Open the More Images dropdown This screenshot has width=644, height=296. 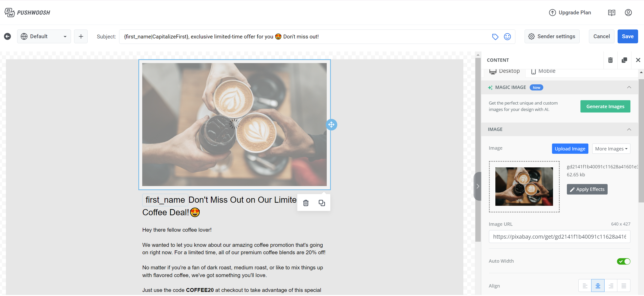coord(611,149)
